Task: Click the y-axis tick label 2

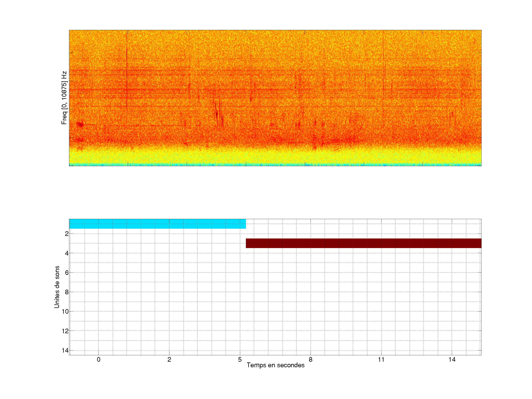Action: 67,234
